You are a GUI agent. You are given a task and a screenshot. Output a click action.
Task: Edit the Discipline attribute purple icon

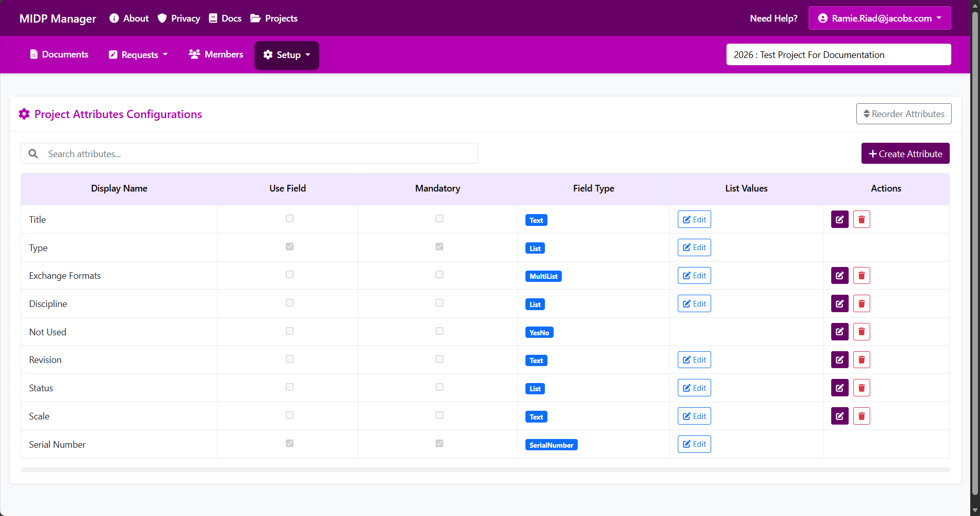click(x=839, y=303)
